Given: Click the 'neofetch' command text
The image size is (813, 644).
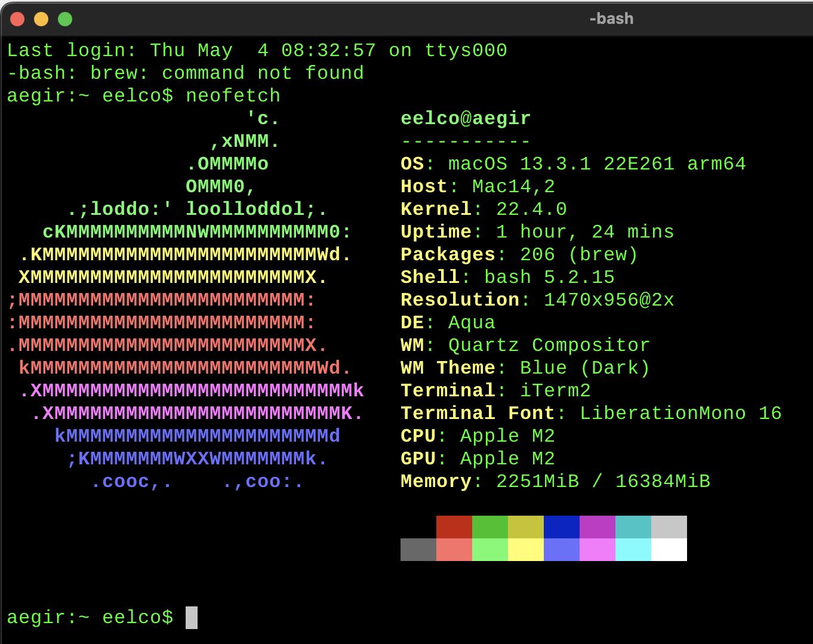Looking at the screenshot, I should [x=233, y=96].
